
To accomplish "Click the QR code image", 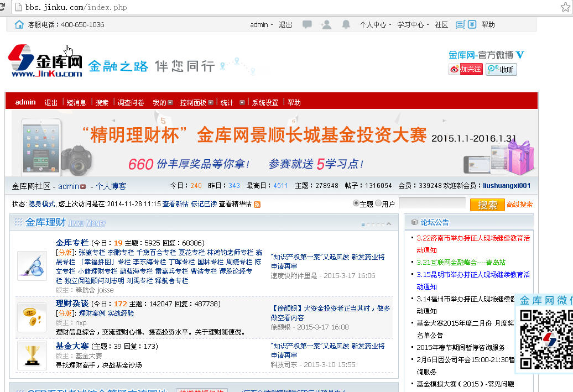I will coord(546,340).
